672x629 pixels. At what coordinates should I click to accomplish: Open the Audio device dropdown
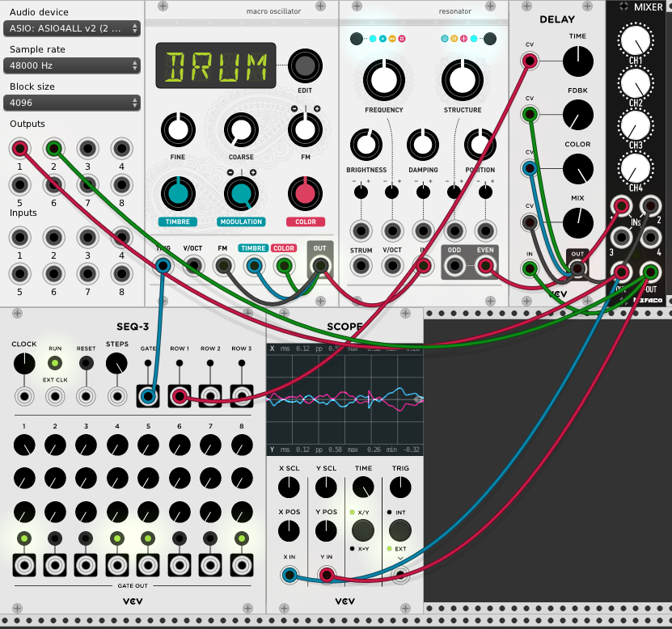click(72, 29)
